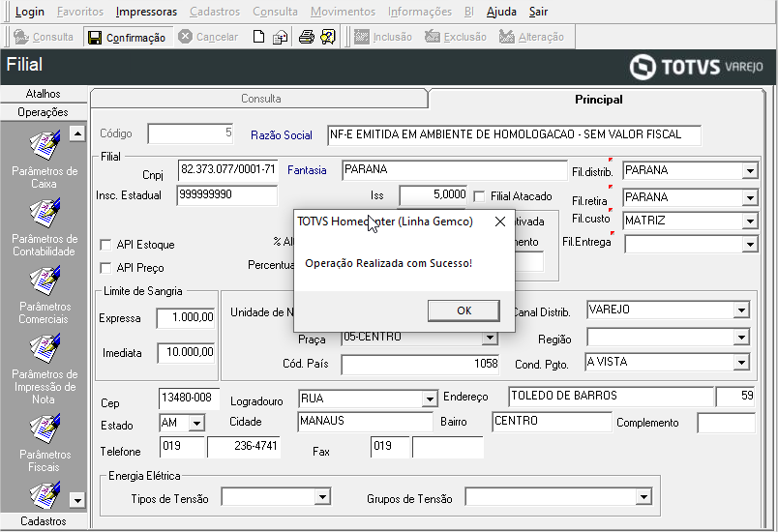
Task: Click OK in success dialog
Action: (x=464, y=310)
